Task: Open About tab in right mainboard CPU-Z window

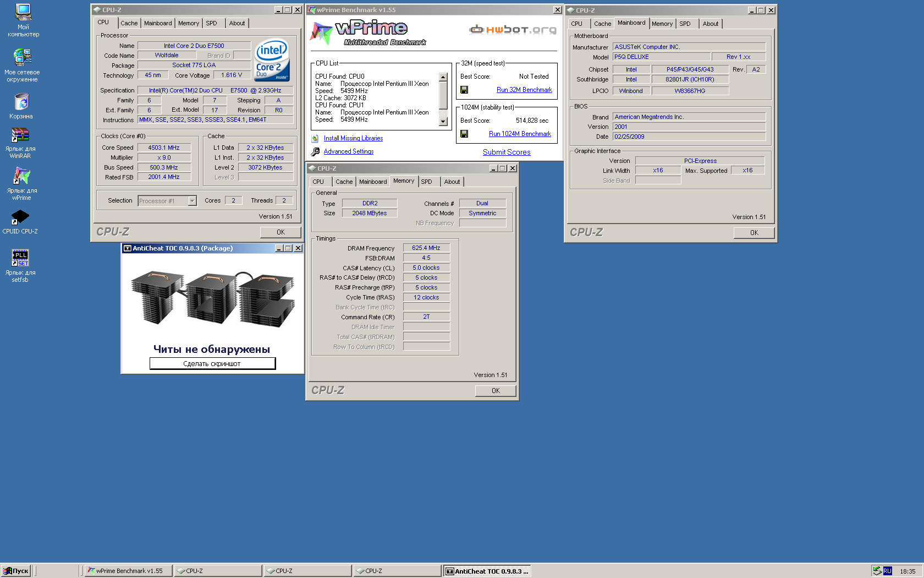Action: (711, 24)
